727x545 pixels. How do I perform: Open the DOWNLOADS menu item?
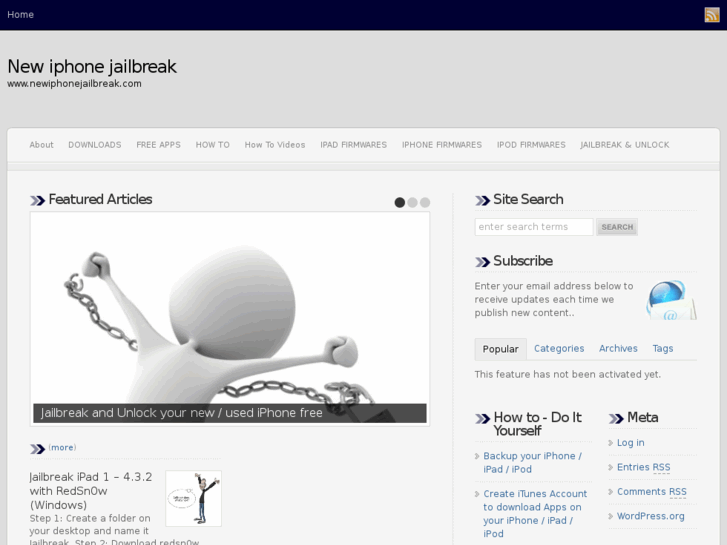tap(95, 145)
